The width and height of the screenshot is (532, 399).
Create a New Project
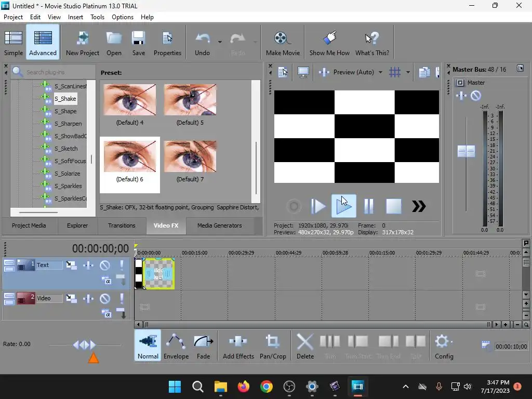coord(83,43)
